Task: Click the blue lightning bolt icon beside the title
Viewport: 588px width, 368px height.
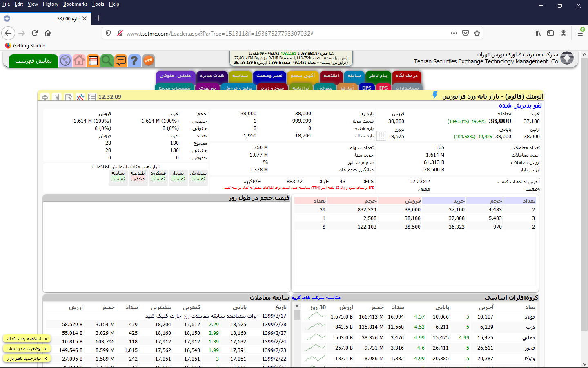Action: coord(435,95)
